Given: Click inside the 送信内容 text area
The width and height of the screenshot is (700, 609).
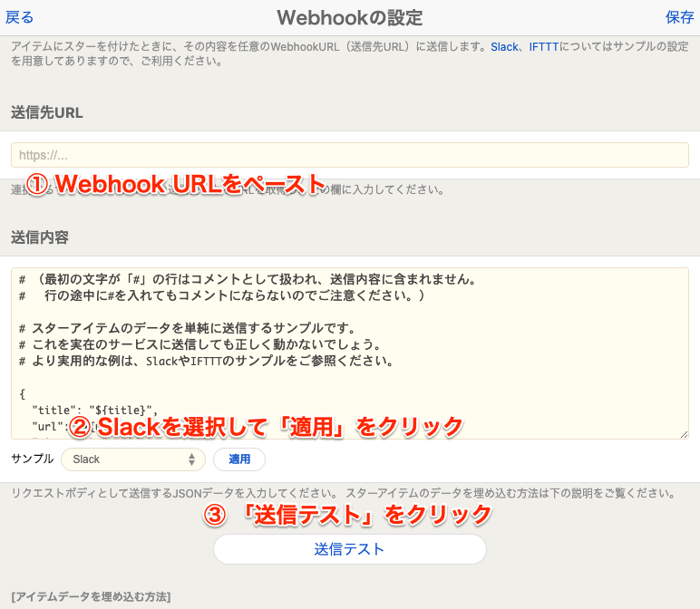Looking at the screenshot, I should (x=349, y=353).
